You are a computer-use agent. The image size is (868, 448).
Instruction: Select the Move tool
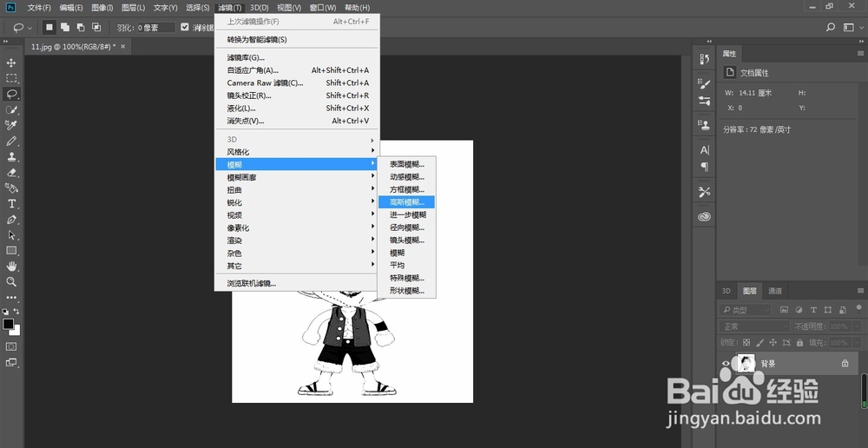[x=11, y=63]
